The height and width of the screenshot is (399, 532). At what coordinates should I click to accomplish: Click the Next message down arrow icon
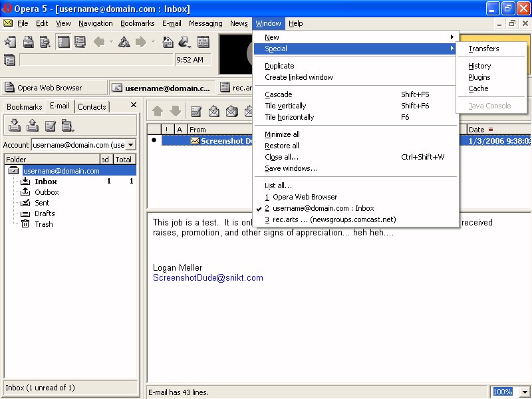tap(176, 111)
